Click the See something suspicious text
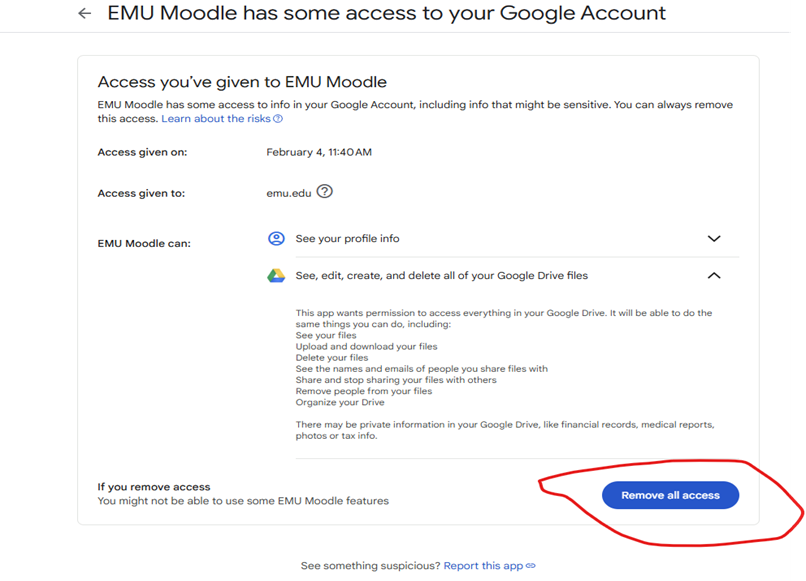This screenshot has width=806, height=581. pyautogui.click(x=371, y=566)
